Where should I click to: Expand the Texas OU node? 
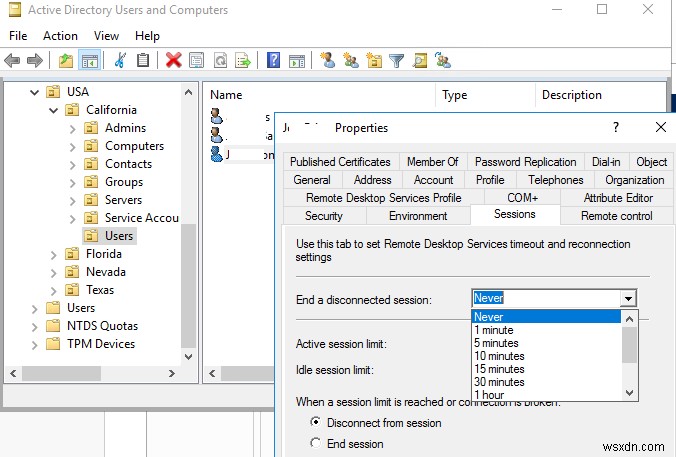coord(53,291)
